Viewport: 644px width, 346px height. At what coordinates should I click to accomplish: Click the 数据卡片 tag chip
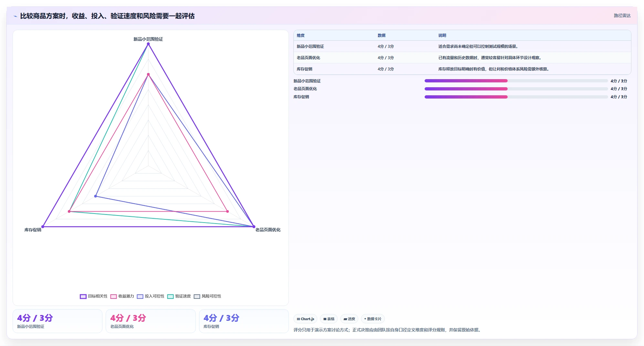[x=373, y=319]
